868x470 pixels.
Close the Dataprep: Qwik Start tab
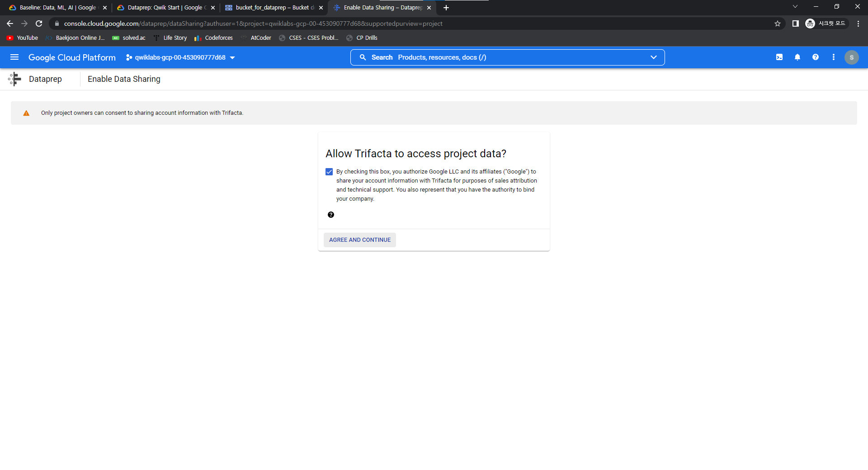point(213,8)
